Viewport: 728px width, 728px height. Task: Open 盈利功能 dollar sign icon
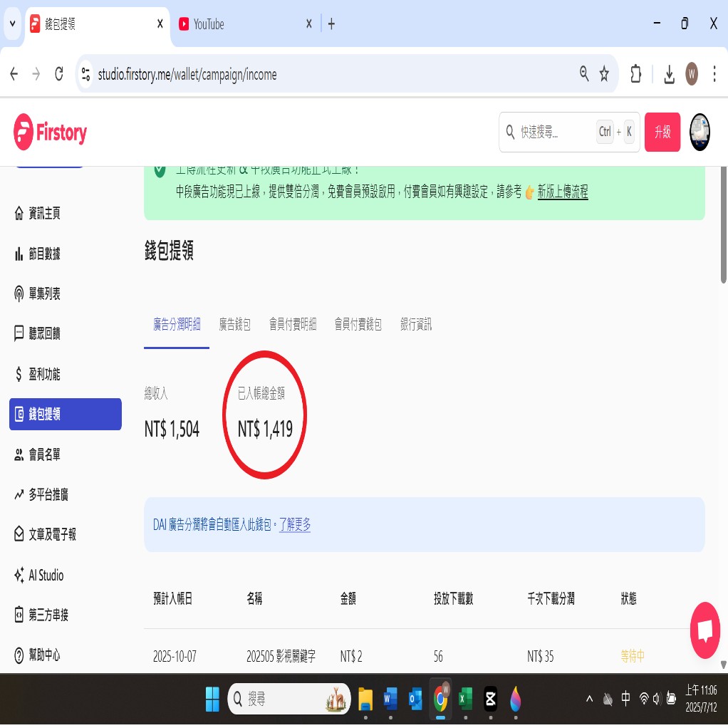tap(19, 374)
